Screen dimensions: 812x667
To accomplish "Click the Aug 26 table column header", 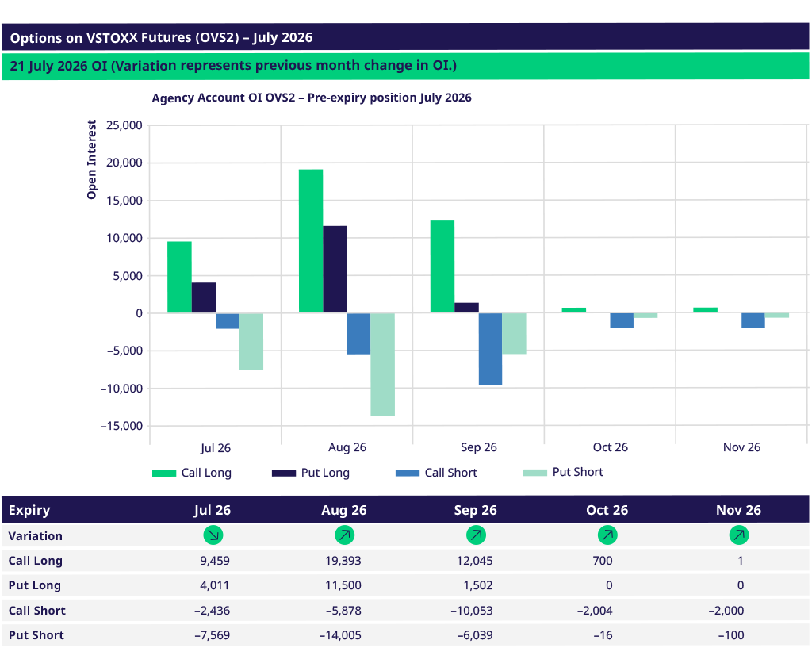I will click(x=344, y=510).
